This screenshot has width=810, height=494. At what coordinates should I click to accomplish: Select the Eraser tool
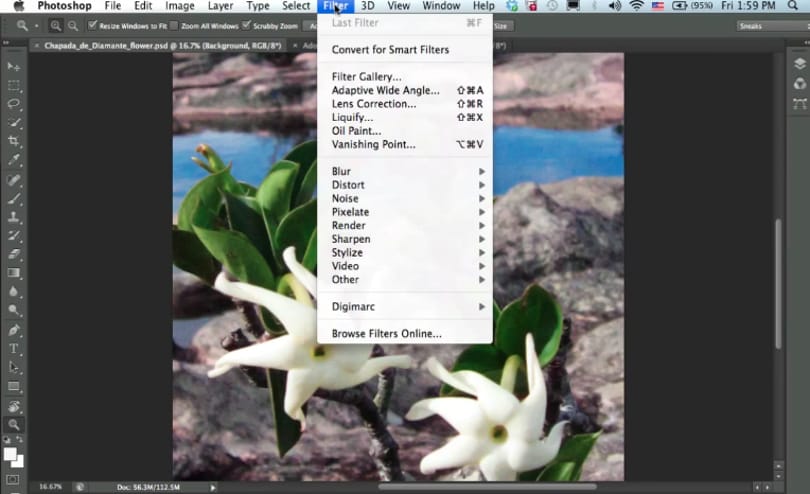tap(13, 254)
